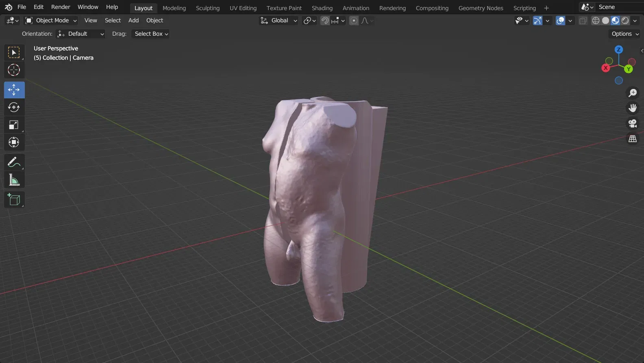
Task: Open the viewport Select menu
Action: point(113,21)
